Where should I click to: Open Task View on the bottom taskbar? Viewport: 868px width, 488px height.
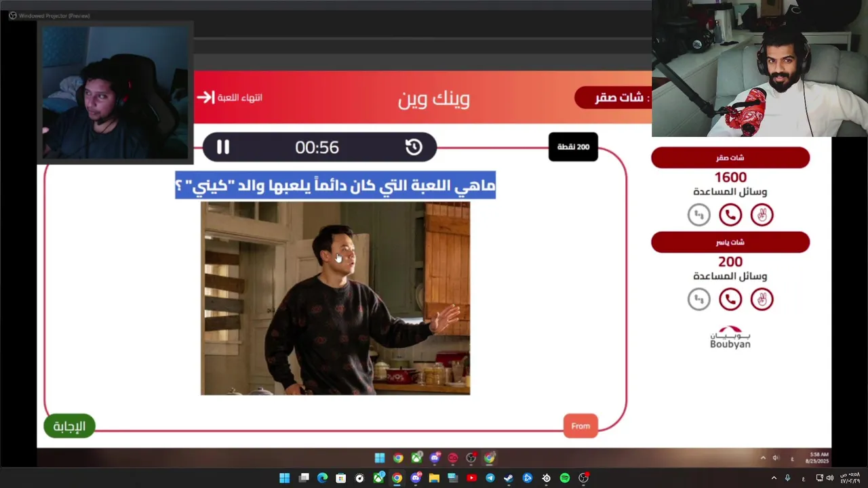click(x=304, y=478)
